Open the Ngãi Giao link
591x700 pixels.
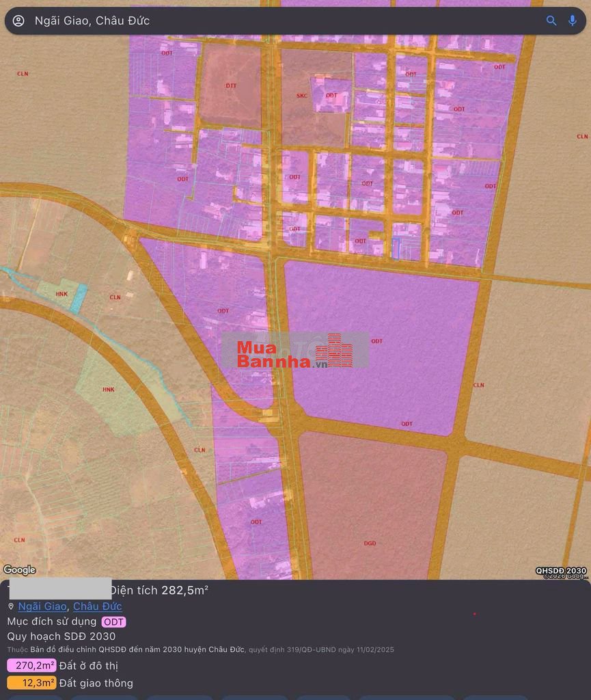[42, 606]
